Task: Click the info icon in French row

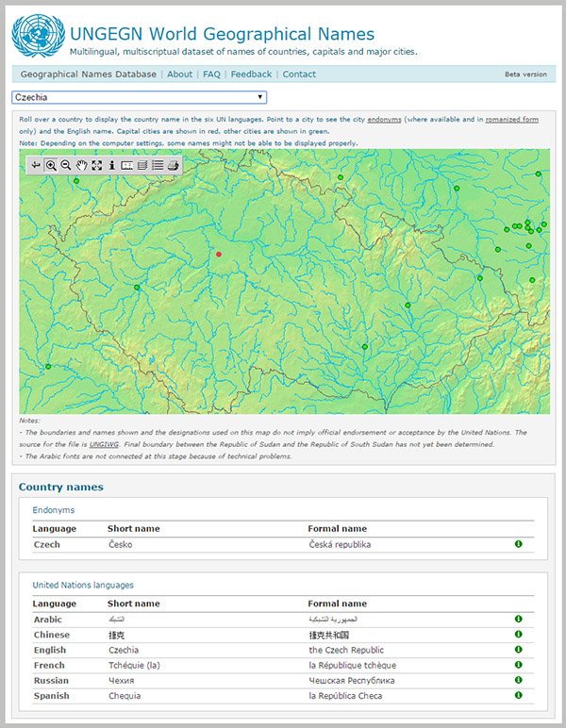Action: (518, 665)
